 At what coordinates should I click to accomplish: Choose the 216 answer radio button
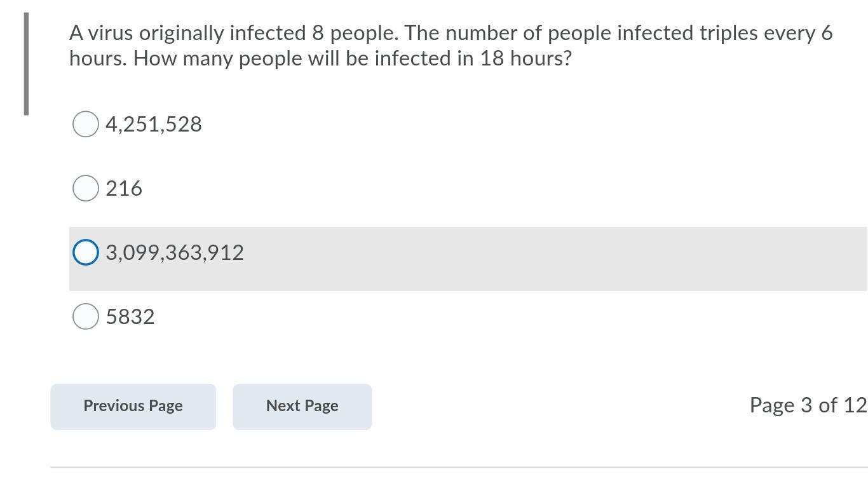[86, 188]
